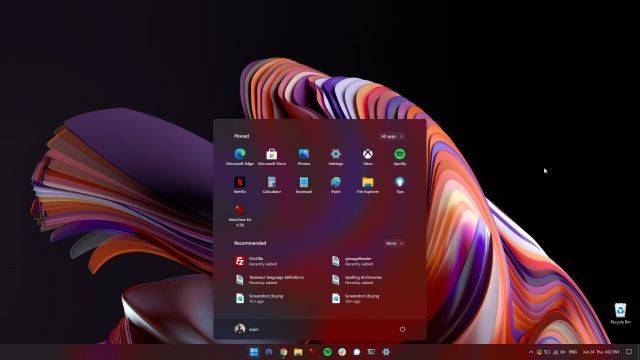Image resolution: width=640 pixels, height=360 pixels.
Task: Open the Tips pinned app
Action: [x=400, y=185]
